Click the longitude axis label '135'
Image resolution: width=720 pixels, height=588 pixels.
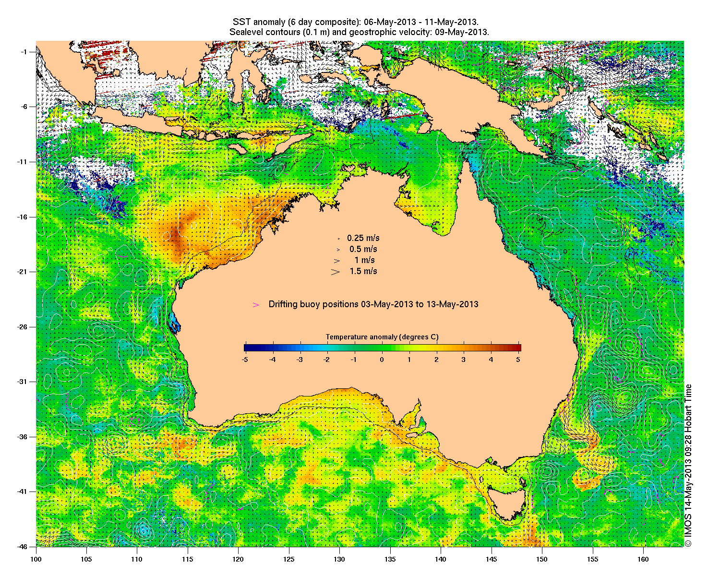pyautogui.click(x=390, y=559)
